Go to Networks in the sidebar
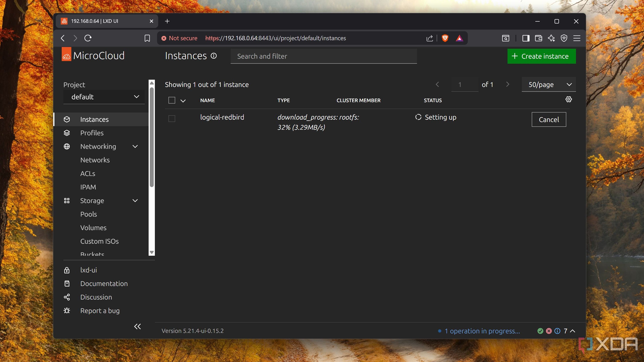The width and height of the screenshot is (644, 362). [95, 160]
